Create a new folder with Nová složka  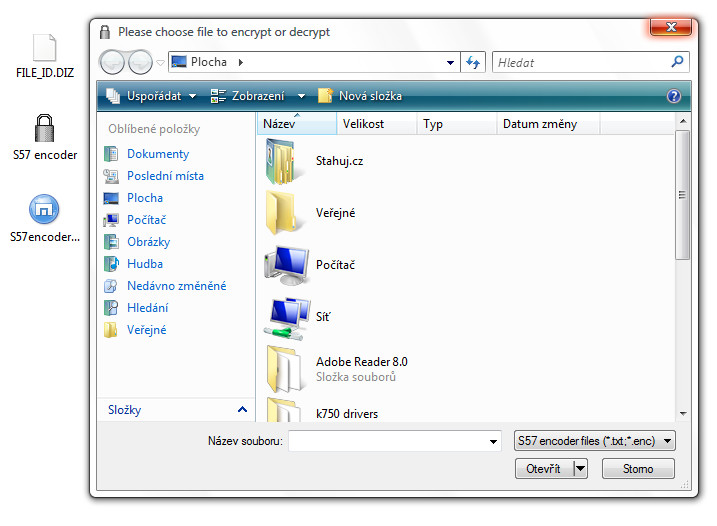pos(360,96)
